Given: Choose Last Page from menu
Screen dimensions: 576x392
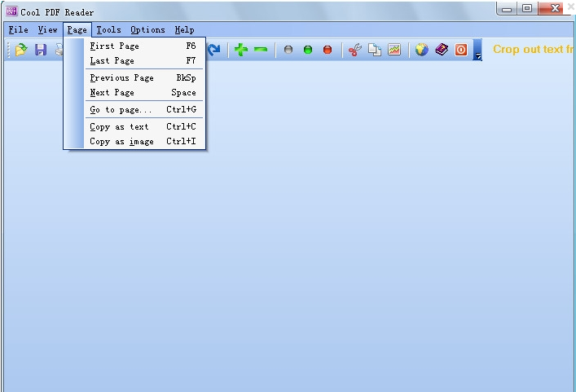Looking at the screenshot, I should pyautogui.click(x=143, y=60).
